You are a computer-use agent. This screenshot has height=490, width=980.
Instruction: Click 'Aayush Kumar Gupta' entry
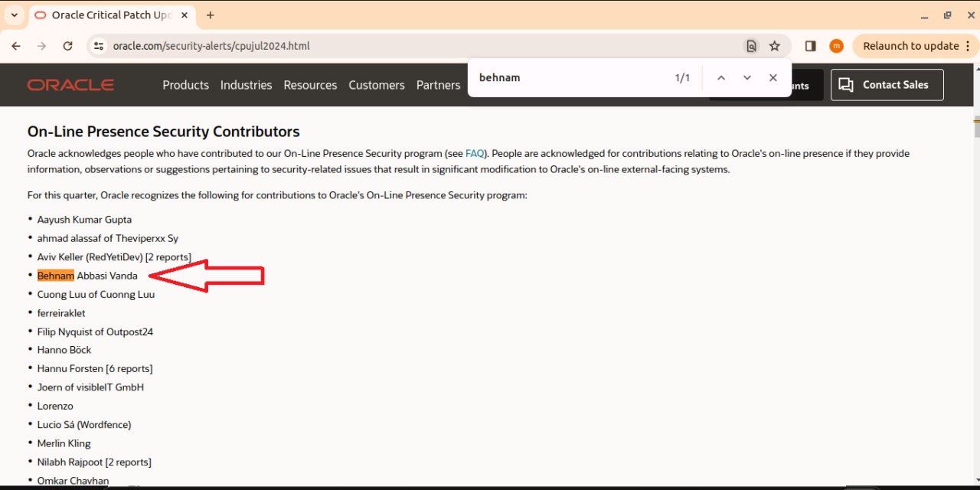pos(84,220)
